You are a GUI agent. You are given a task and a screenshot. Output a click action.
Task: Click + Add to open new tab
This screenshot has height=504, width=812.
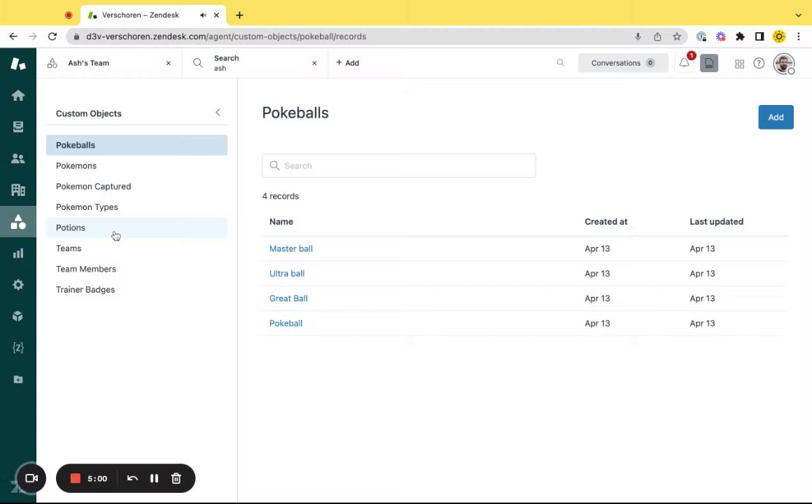click(x=347, y=63)
